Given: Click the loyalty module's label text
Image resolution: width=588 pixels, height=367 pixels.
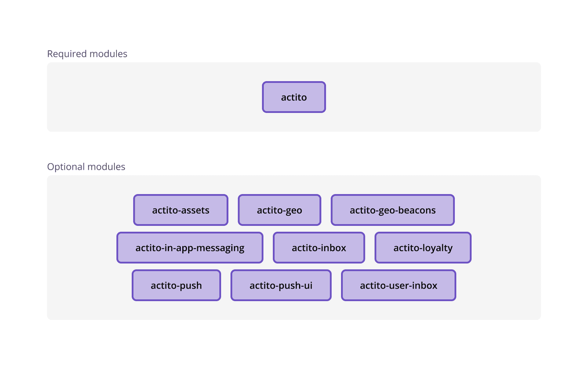Looking at the screenshot, I should coord(423,248).
